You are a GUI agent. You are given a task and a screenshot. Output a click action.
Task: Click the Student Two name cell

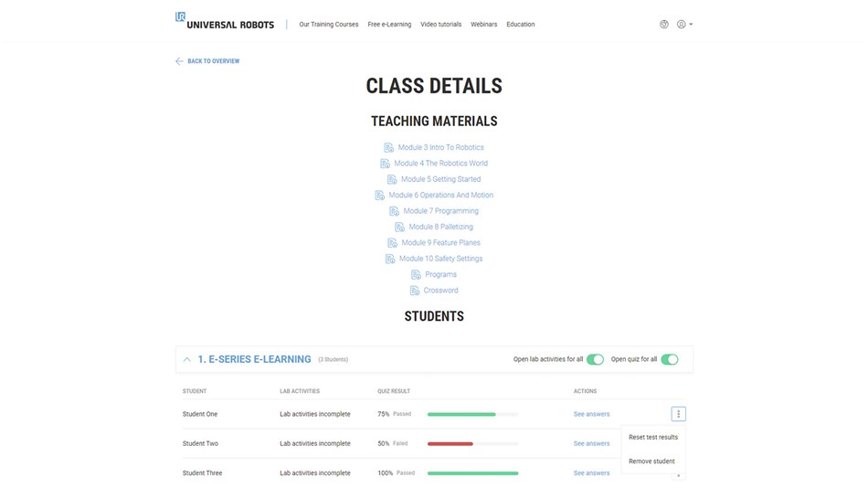pos(200,444)
